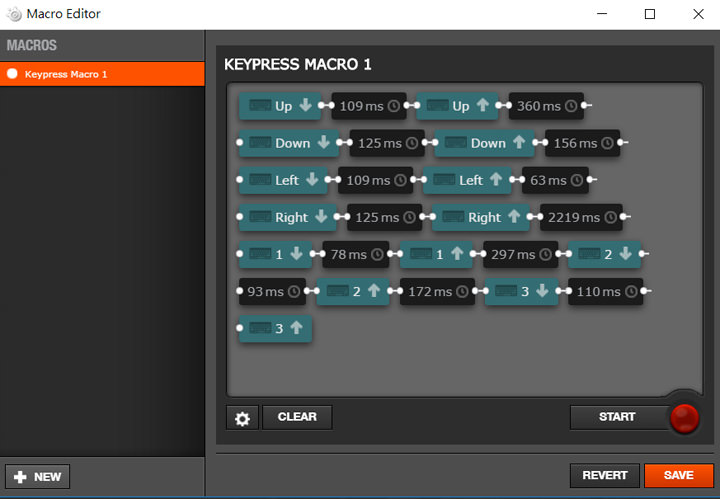Click the 2219 ms delay block
This screenshot has height=499, width=720.
tap(580, 217)
